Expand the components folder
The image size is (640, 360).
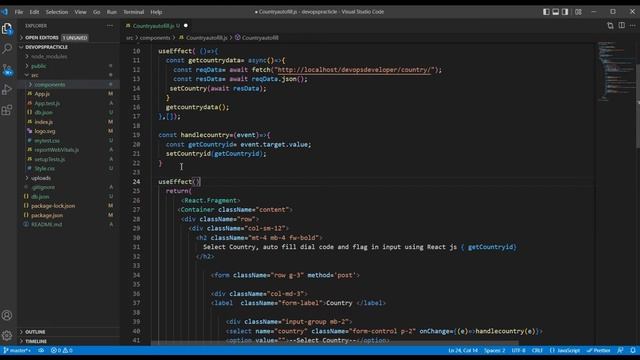(x=69, y=84)
